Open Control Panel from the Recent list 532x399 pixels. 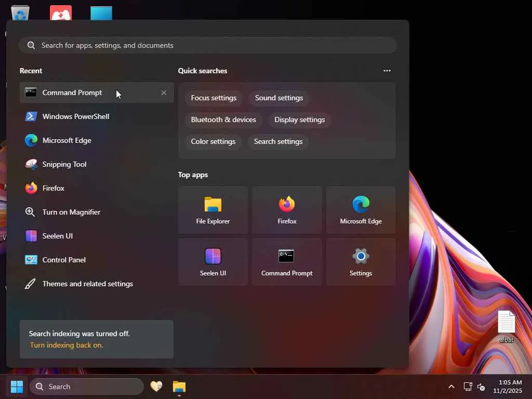97,260
